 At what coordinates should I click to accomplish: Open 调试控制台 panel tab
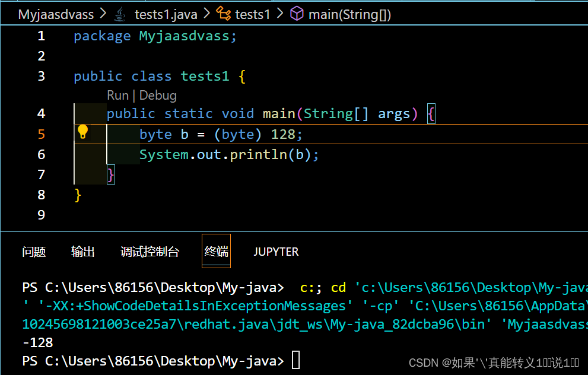click(150, 252)
